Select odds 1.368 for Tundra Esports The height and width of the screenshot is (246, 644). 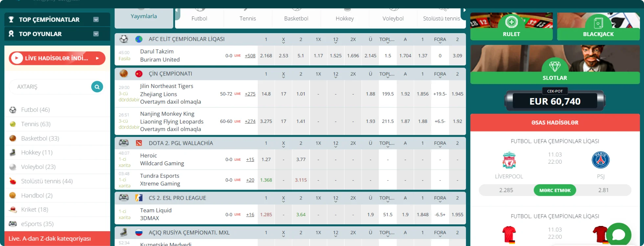266,180
